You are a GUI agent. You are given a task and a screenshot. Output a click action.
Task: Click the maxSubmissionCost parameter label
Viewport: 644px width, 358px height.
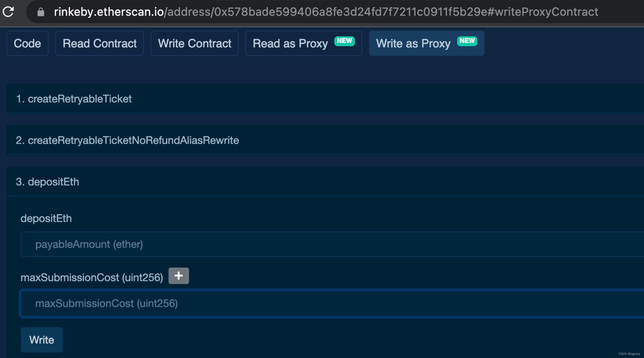pyautogui.click(x=92, y=277)
